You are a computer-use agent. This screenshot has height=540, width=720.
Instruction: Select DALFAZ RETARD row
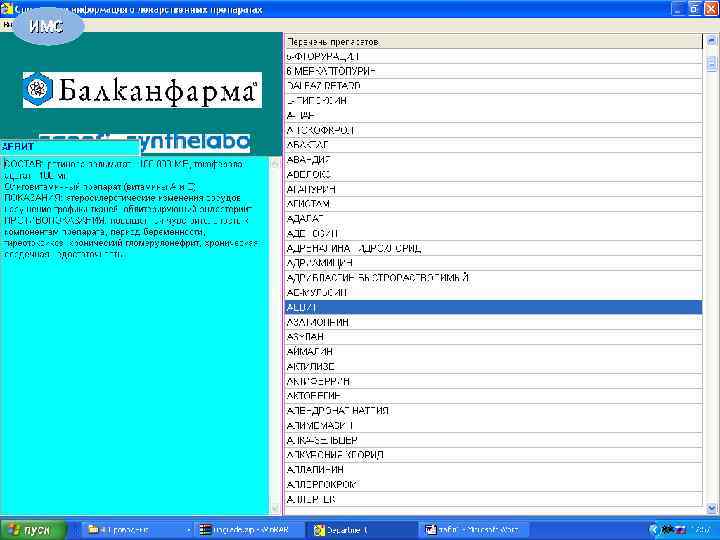(493, 86)
